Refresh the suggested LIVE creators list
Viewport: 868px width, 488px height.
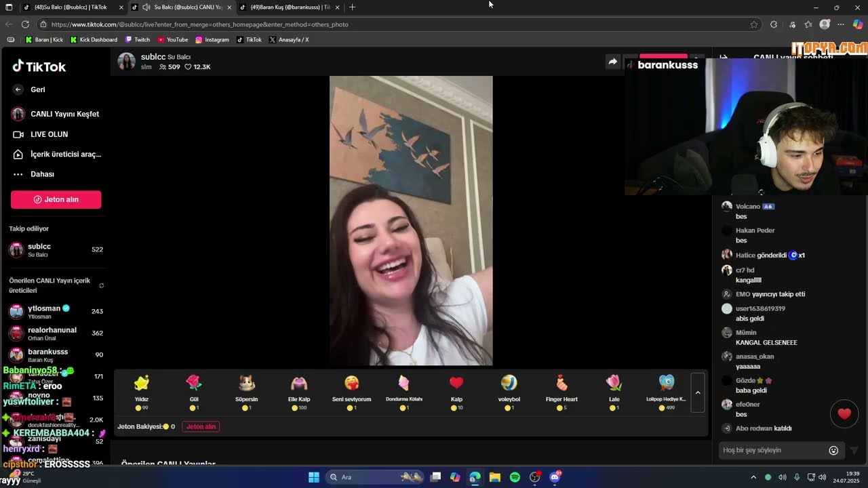(x=102, y=285)
